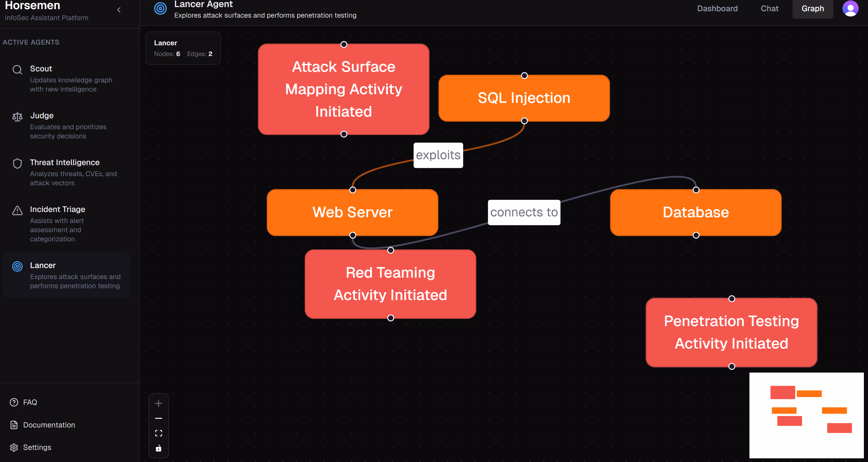This screenshot has height=462, width=868.
Task: Click the Incident Triage warning icon
Action: pyautogui.click(x=17, y=210)
